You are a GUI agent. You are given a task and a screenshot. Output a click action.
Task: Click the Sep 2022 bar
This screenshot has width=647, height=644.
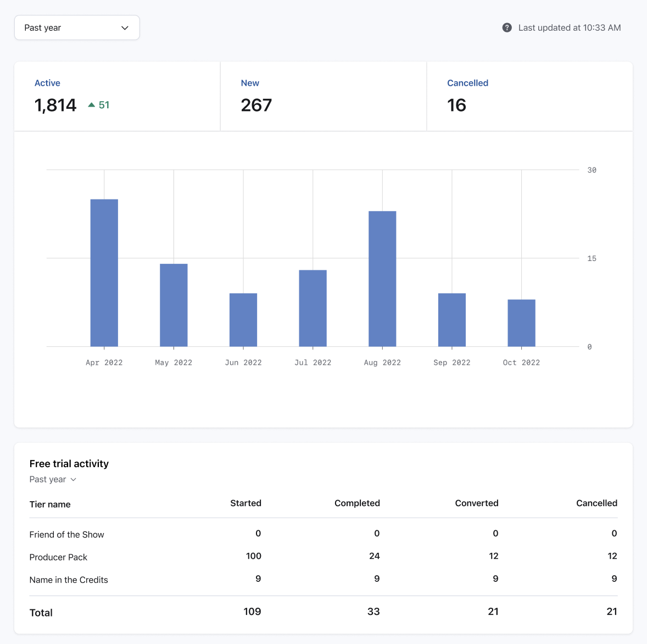(x=452, y=320)
